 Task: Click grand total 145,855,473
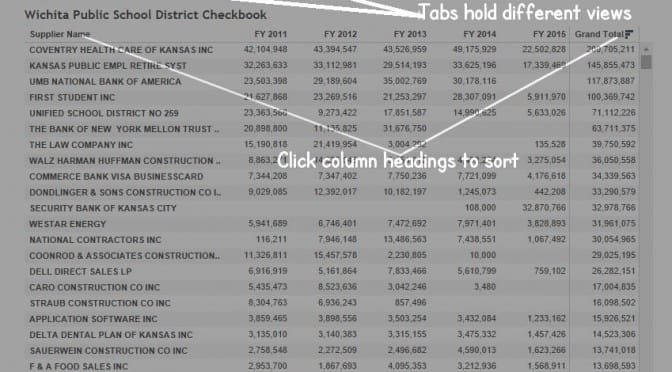click(611, 66)
